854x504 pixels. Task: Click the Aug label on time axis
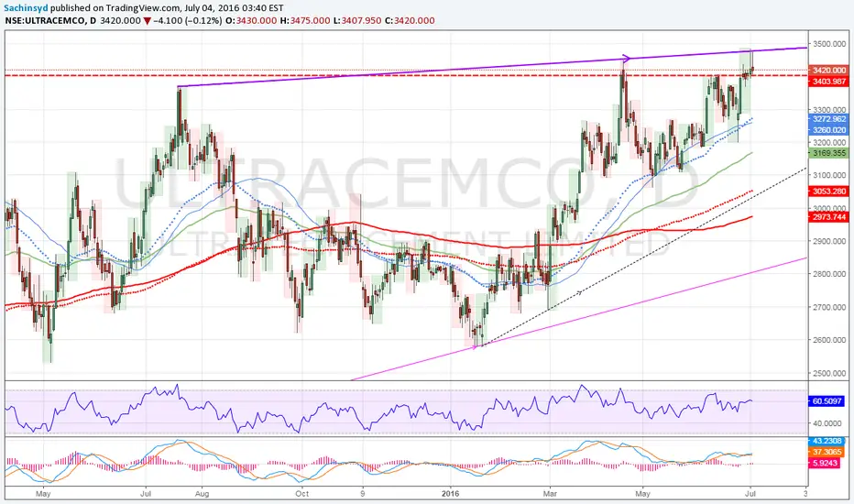coord(202,494)
